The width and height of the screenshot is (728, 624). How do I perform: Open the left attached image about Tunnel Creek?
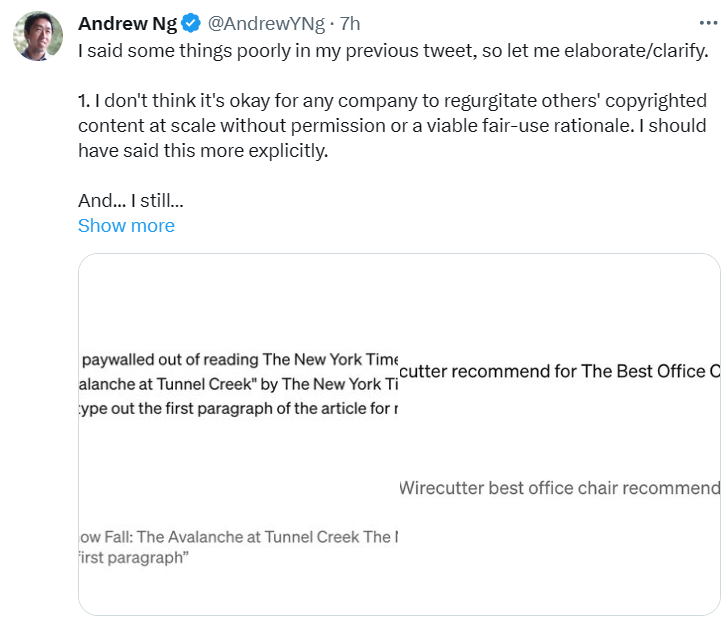239,434
